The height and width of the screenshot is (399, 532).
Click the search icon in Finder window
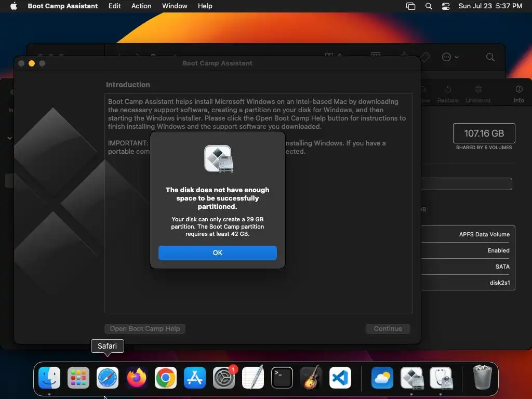[x=490, y=57]
